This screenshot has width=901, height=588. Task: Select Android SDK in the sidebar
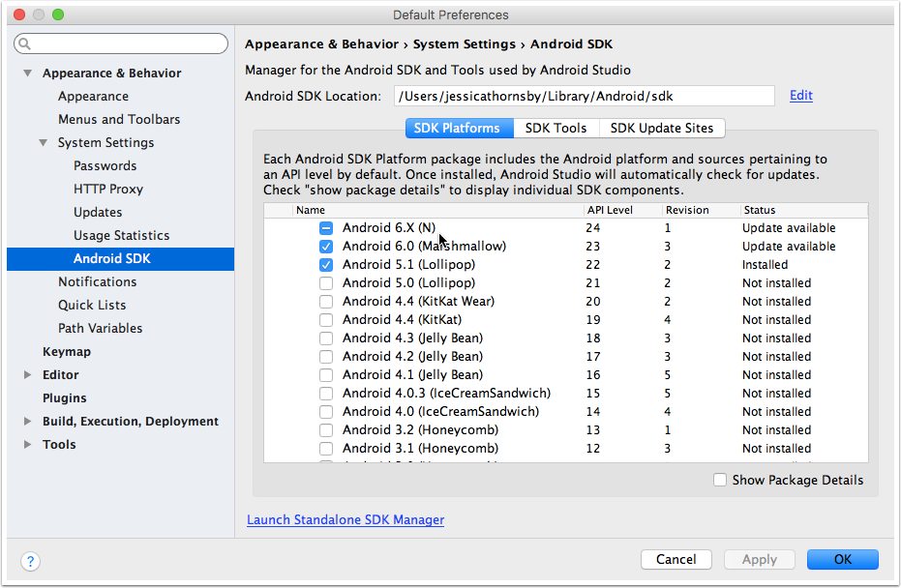coord(121,258)
